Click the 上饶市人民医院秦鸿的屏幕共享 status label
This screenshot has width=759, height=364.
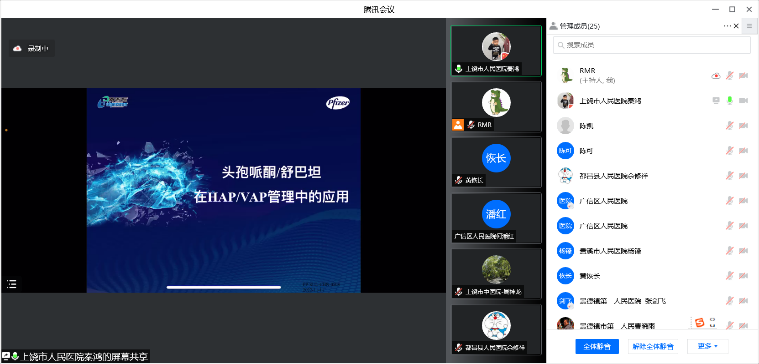[84, 356]
